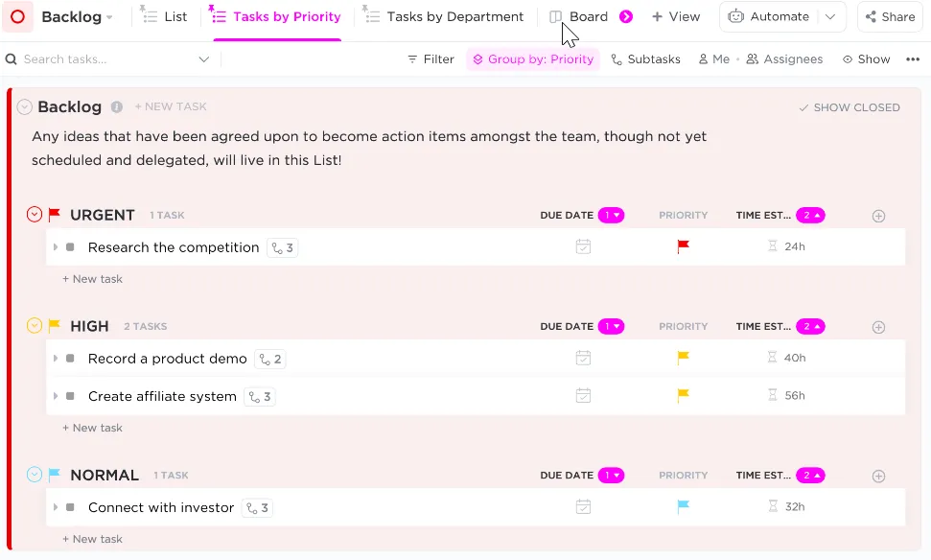The image size is (931, 560).
Task: Click TIME EST sort badge in URGENT group
Action: click(810, 215)
